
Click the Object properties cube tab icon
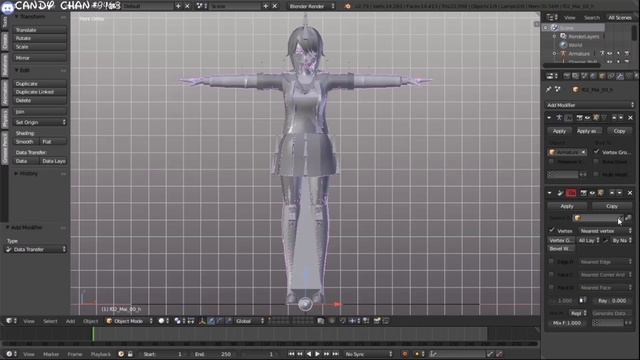click(x=602, y=76)
